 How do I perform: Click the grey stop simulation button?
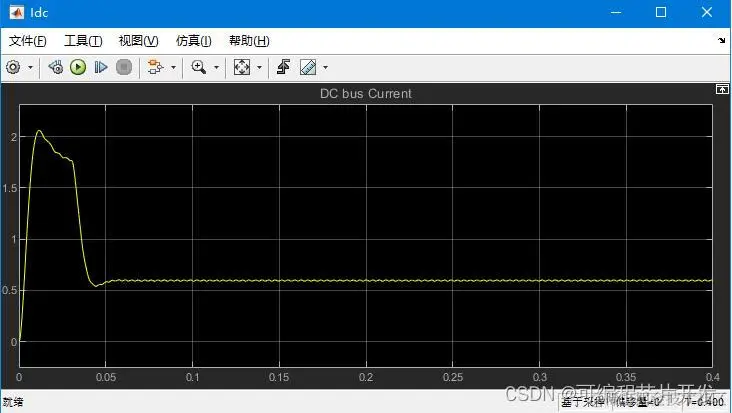[124, 67]
